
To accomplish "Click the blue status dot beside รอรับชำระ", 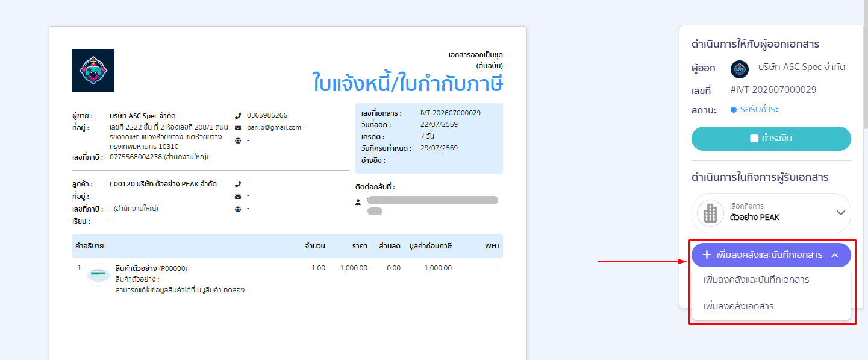I will tap(734, 110).
